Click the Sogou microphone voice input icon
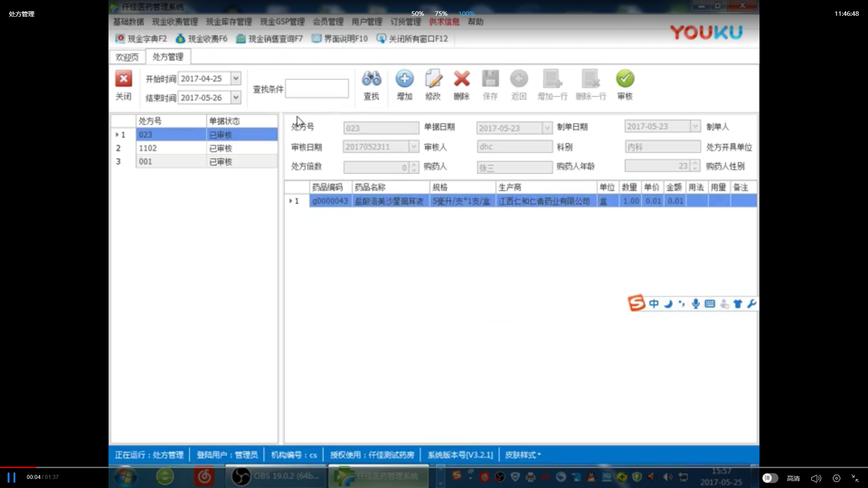868x488 pixels. pyautogui.click(x=696, y=304)
